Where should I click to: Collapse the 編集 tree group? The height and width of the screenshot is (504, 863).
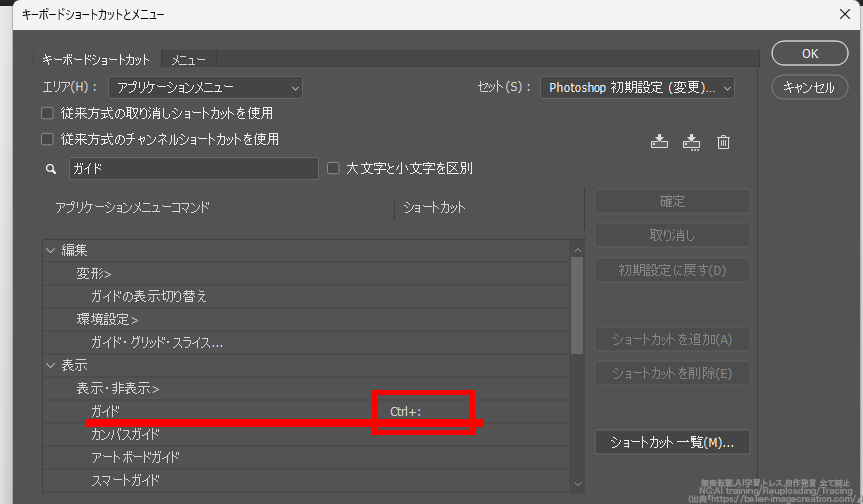[51, 250]
